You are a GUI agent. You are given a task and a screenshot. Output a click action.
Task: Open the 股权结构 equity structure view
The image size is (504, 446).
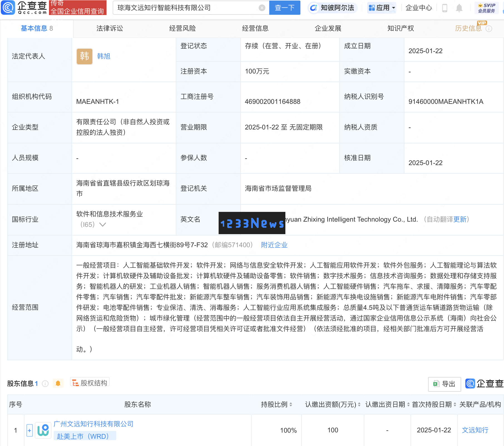[x=90, y=383]
